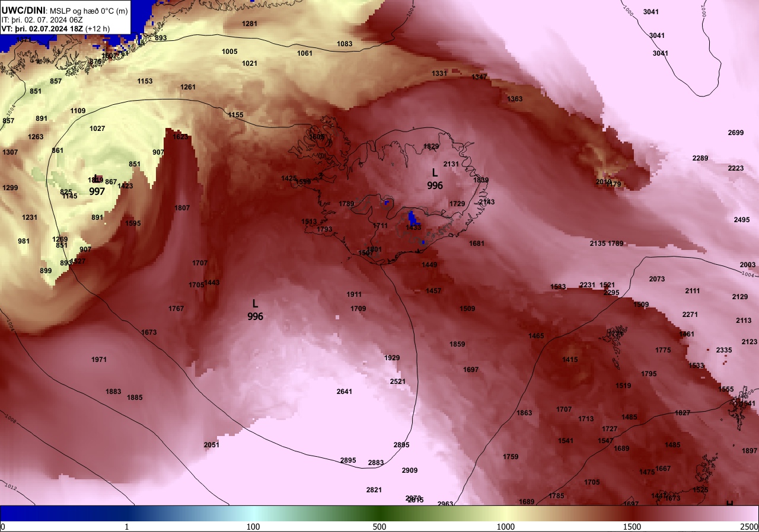
Task: Click the height value 1005
Action: click(x=229, y=52)
